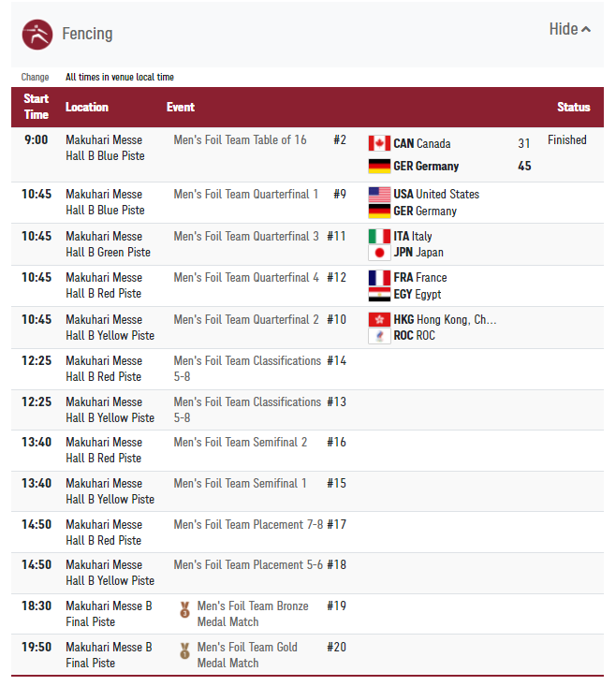616x686 pixels.
Task: Open Men's Foil Team Semifinal 2 event
Action: pyautogui.click(x=241, y=443)
